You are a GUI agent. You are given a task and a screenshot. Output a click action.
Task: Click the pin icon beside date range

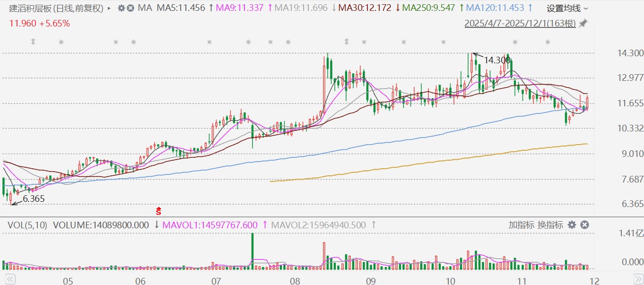[583, 24]
